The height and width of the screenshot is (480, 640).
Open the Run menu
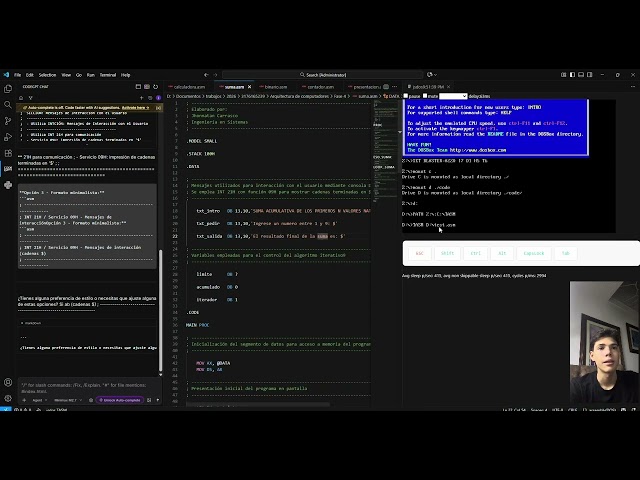pyautogui.click(x=91, y=75)
